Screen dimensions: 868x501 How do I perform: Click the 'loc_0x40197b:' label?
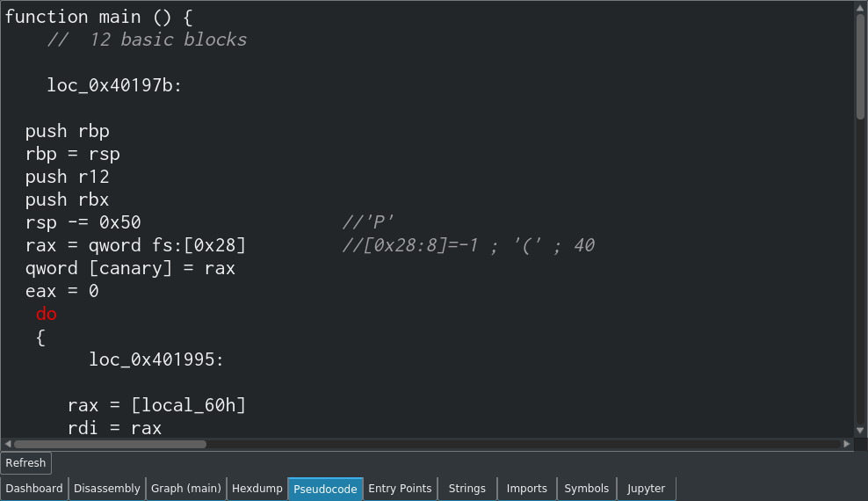click(x=114, y=85)
